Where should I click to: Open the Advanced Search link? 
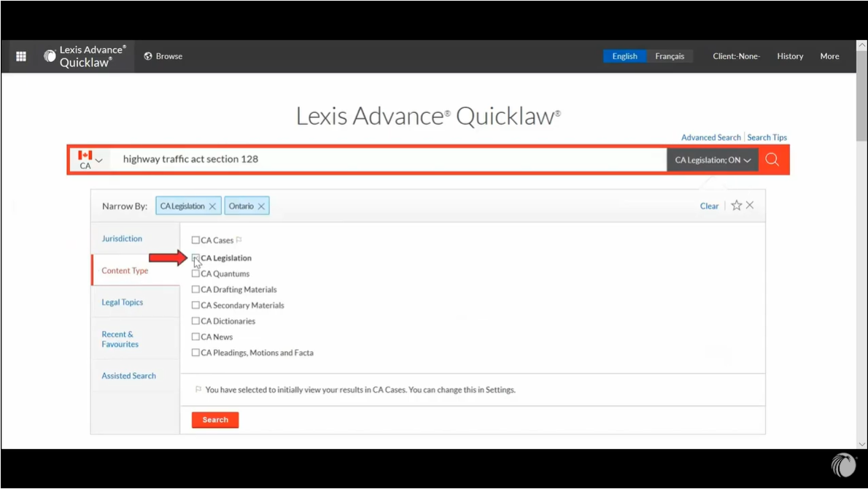click(710, 137)
